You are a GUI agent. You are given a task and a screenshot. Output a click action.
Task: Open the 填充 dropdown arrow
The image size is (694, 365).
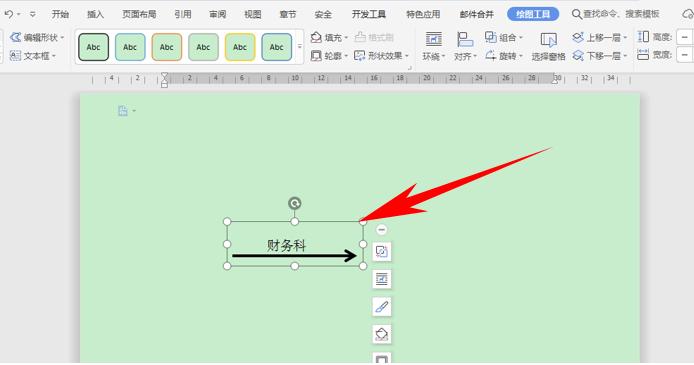pyautogui.click(x=346, y=38)
